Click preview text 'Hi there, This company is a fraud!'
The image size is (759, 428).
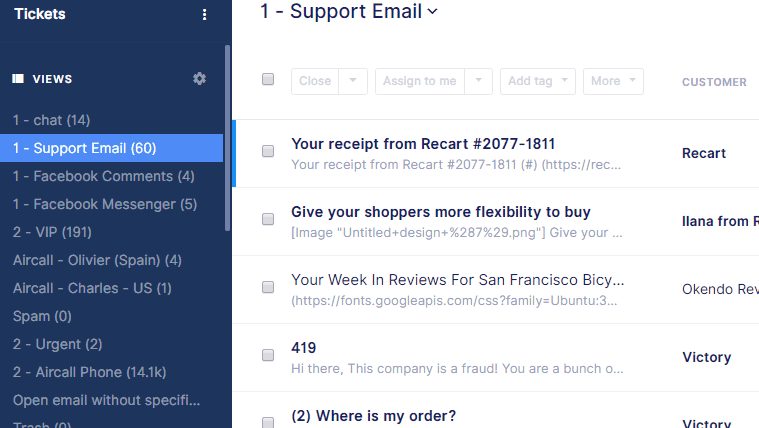pos(394,369)
